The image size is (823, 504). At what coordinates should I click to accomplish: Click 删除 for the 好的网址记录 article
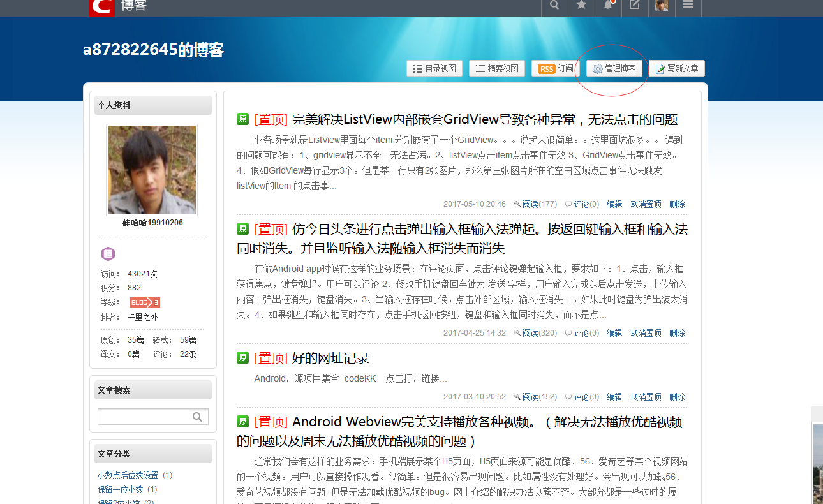pos(678,397)
